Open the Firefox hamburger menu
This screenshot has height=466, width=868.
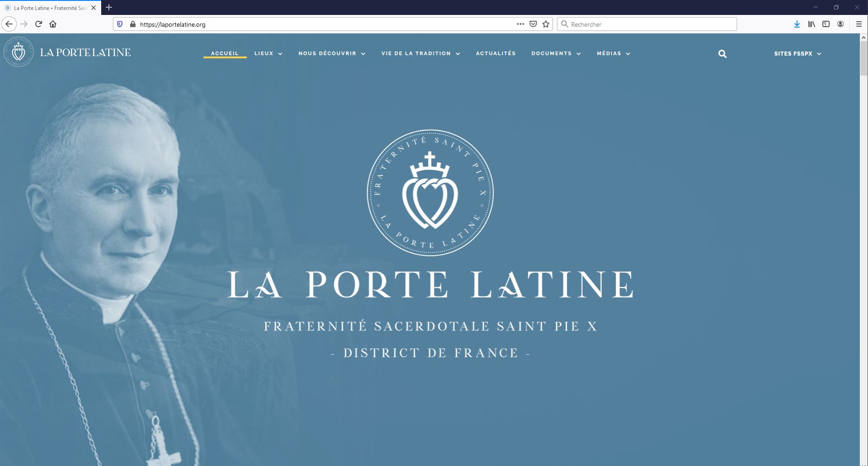tap(859, 24)
